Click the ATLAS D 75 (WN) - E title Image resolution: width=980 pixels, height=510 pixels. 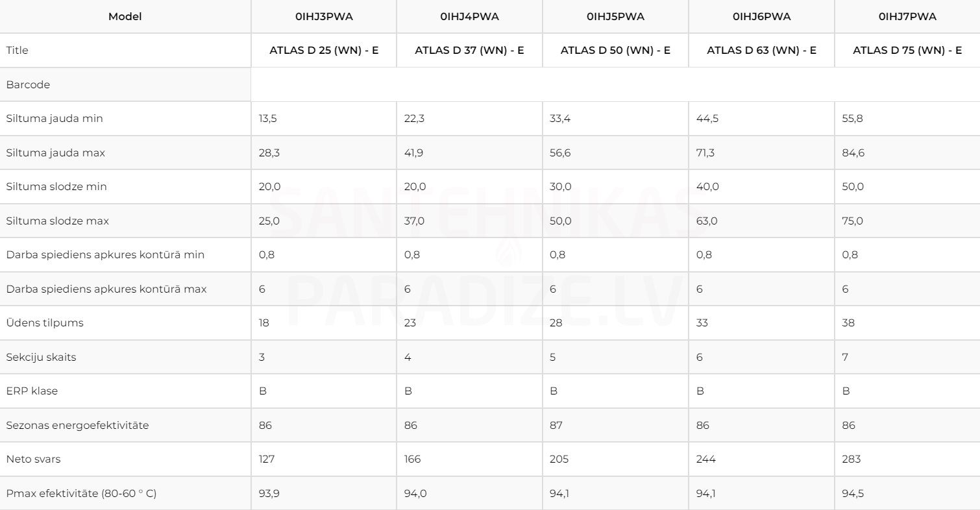click(907, 51)
